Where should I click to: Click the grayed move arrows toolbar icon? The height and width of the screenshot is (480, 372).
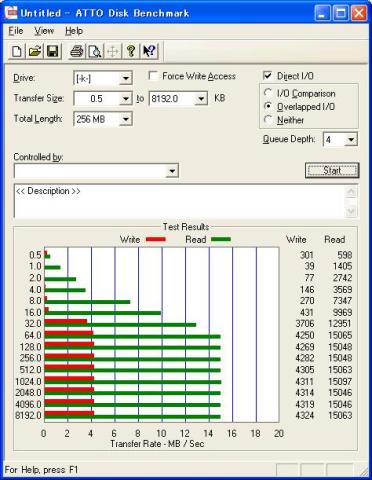[x=113, y=51]
